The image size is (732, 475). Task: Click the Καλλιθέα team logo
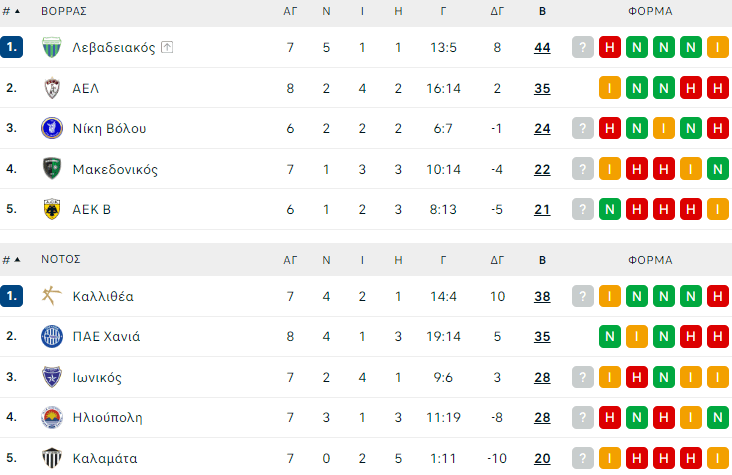point(52,296)
